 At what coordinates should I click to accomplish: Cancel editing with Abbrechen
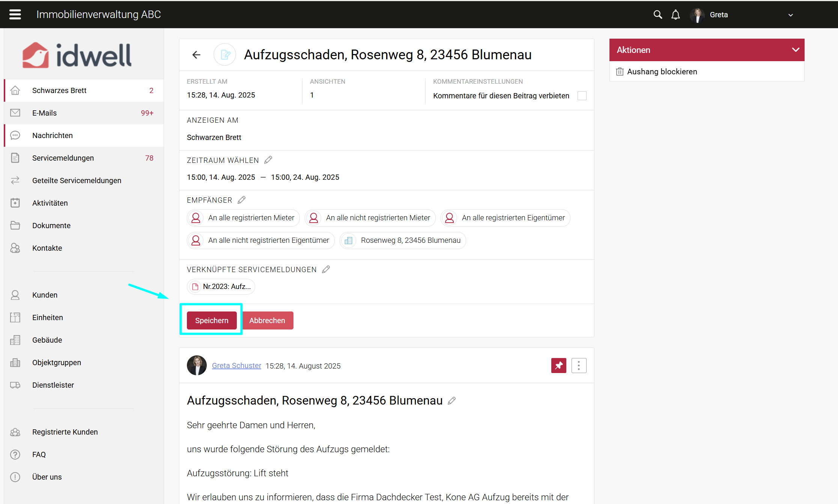click(x=267, y=320)
